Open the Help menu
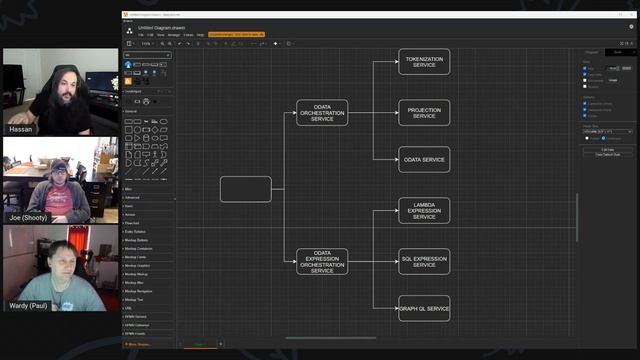 coord(200,35)
